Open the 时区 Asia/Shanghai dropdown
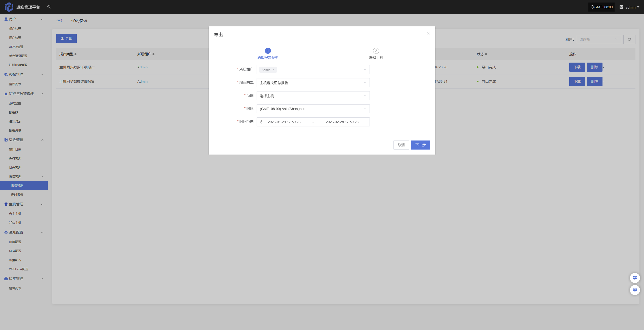Viewport: 644px width, 330px height. [313, 109]
